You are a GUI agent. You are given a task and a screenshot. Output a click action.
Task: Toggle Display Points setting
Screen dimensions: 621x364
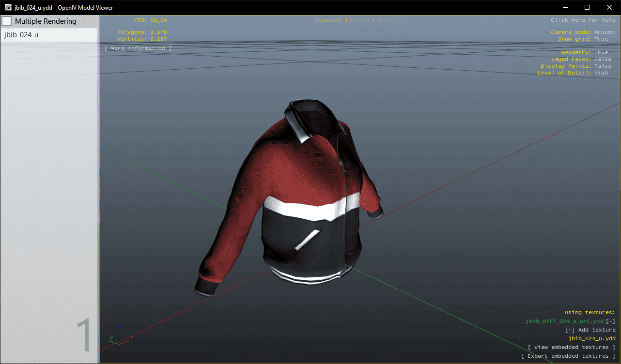603,66
